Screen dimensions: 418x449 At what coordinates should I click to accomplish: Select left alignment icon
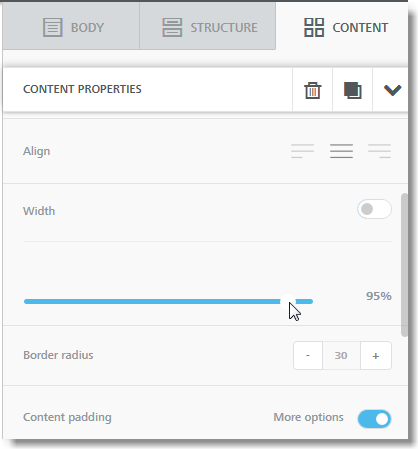pos(302,151)
